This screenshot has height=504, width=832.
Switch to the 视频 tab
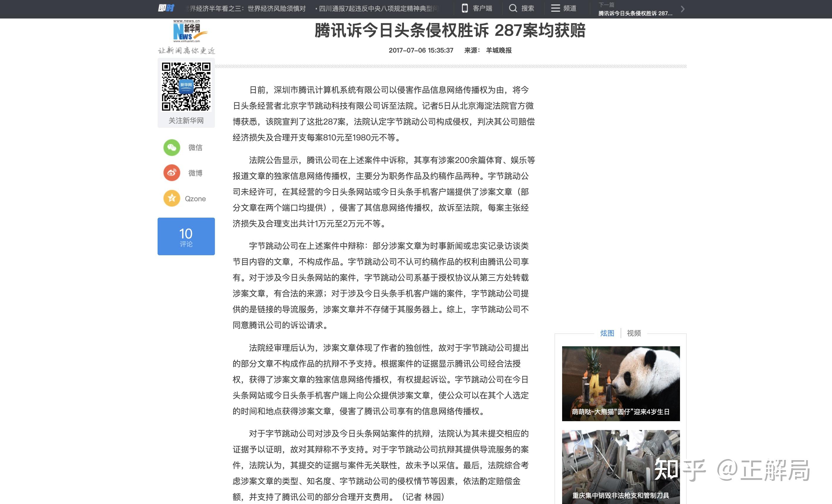pyautogui.click(x=634, y=333)
